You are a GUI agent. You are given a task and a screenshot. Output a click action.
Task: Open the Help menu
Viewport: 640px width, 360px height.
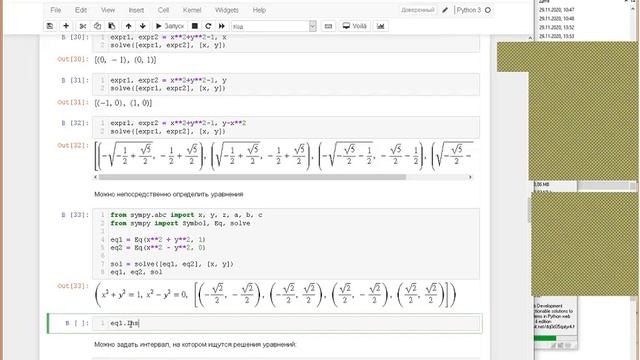pos(259,10)
